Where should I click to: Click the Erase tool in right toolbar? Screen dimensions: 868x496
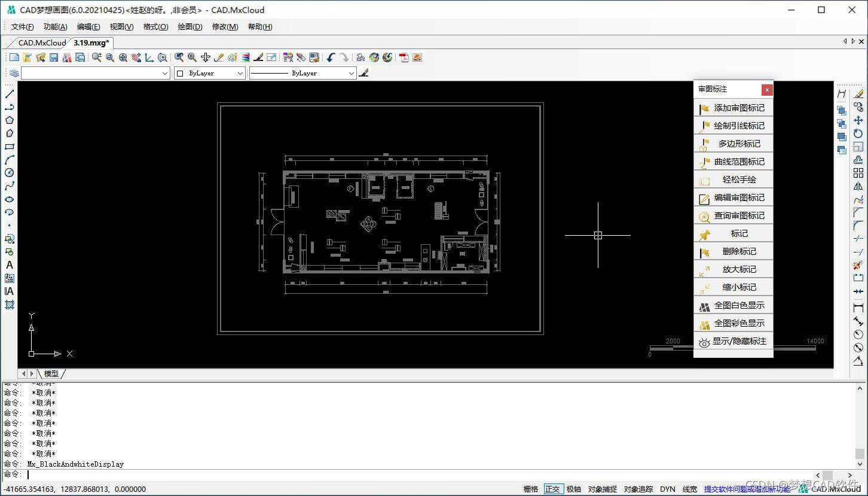click(858, 94)
